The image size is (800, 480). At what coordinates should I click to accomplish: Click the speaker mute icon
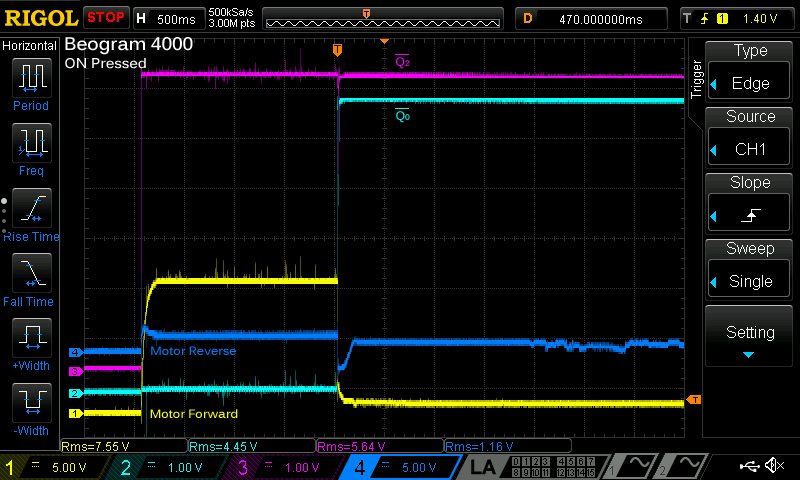click(774, 466)
